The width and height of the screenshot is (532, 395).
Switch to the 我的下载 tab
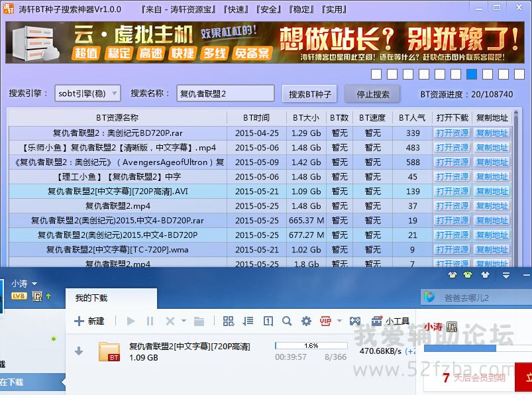91,298
